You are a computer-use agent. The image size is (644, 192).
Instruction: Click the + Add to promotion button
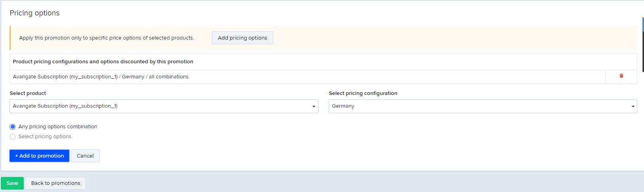point(39,156)
